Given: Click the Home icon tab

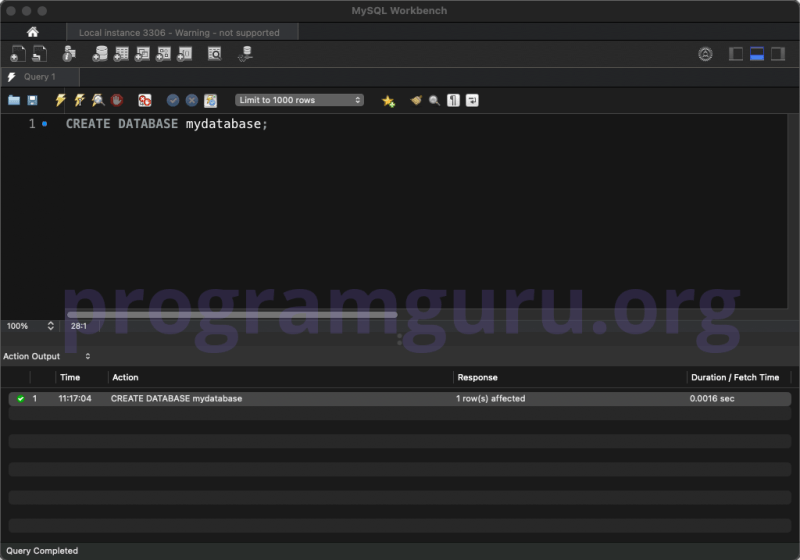Looking at the screenshot, I should [x=33, y=32].
